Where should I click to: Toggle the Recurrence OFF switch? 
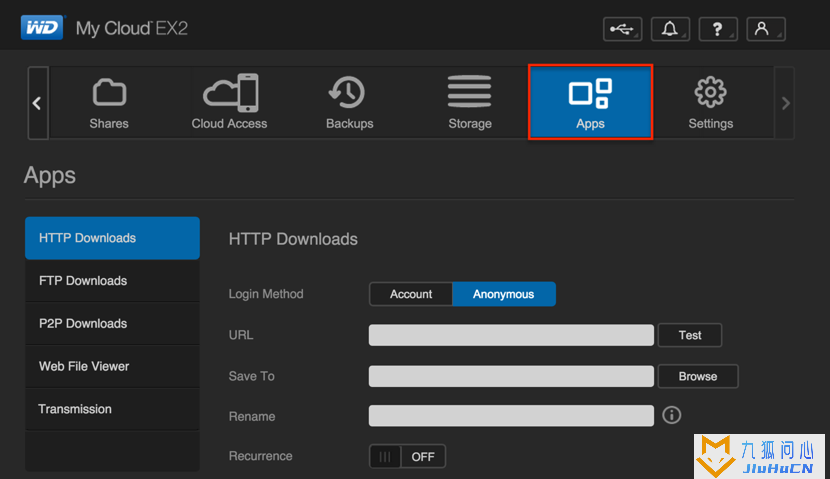coord(407,456)
